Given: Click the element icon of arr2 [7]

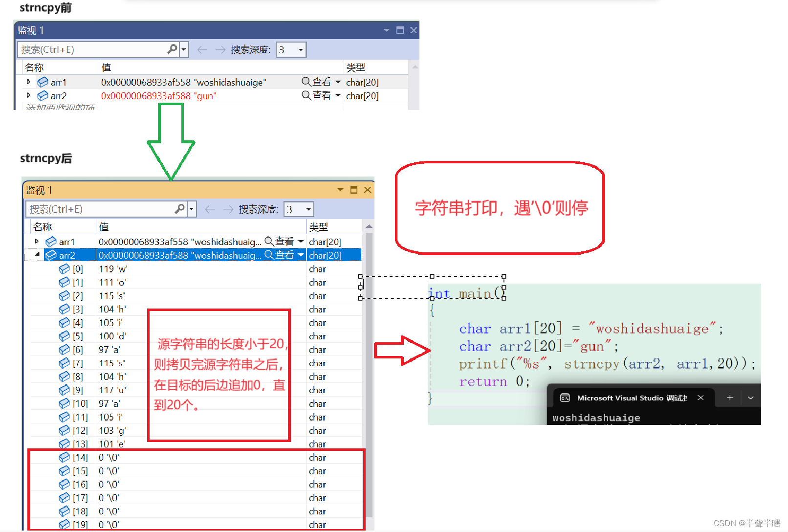Looking at the screenshot, I should (x=64, y=363).
